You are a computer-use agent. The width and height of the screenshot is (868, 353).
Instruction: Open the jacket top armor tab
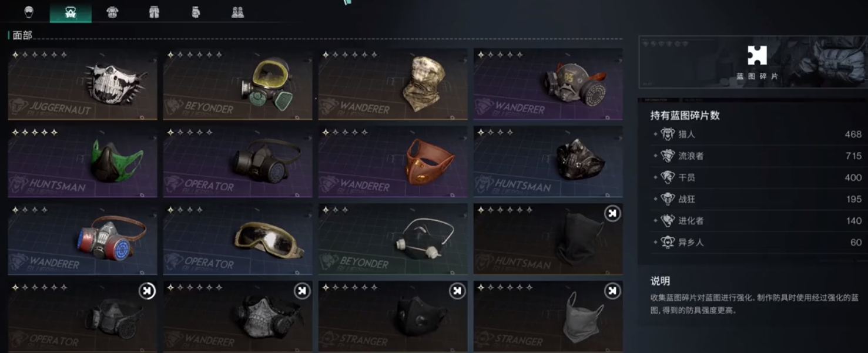coord(112,12)
